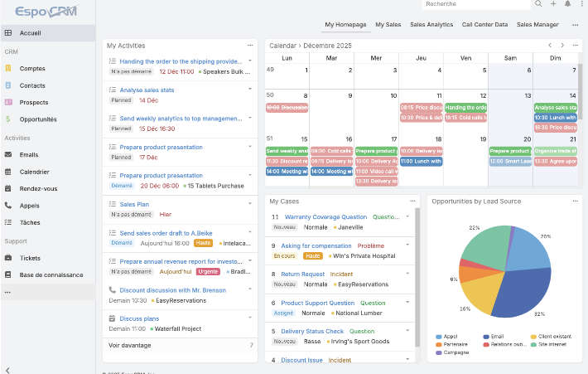Viewport: 588px width, 374px height.
Task: Open Appels phone icon
Action: [8, 206]
